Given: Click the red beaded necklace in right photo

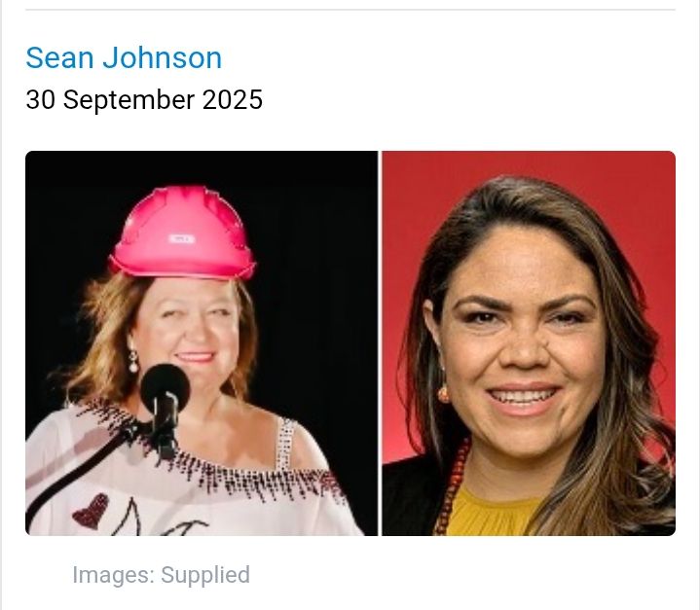Looking at the screenshot, I should pyautogui.click(x=451, y=488).
